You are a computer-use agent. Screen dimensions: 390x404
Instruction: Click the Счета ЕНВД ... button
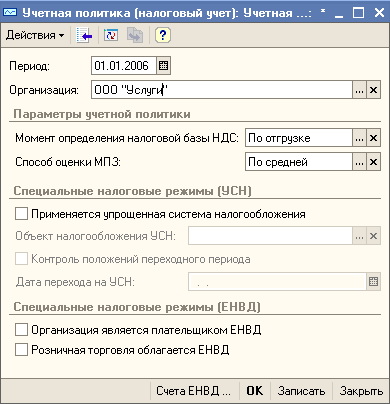click(x=194, y=391)
